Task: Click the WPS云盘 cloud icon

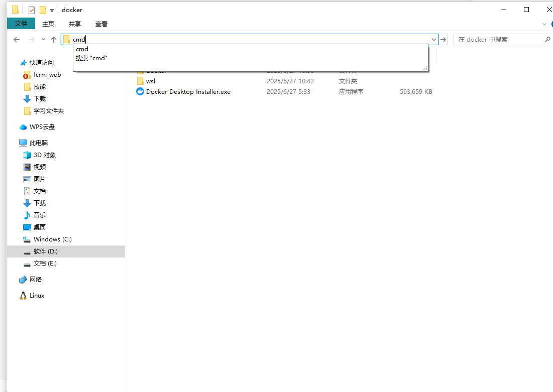Action: (23, 127)
